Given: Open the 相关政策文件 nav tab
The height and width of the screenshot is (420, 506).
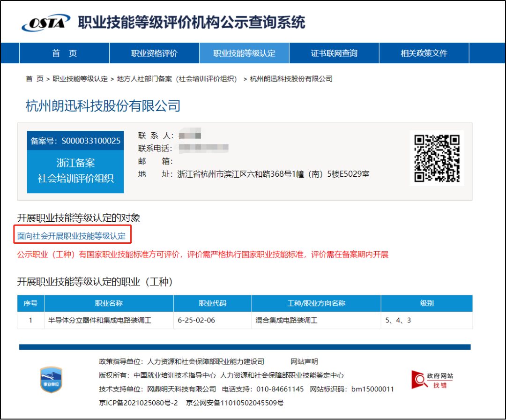Looking at the screenshot, I should (424, 53).
